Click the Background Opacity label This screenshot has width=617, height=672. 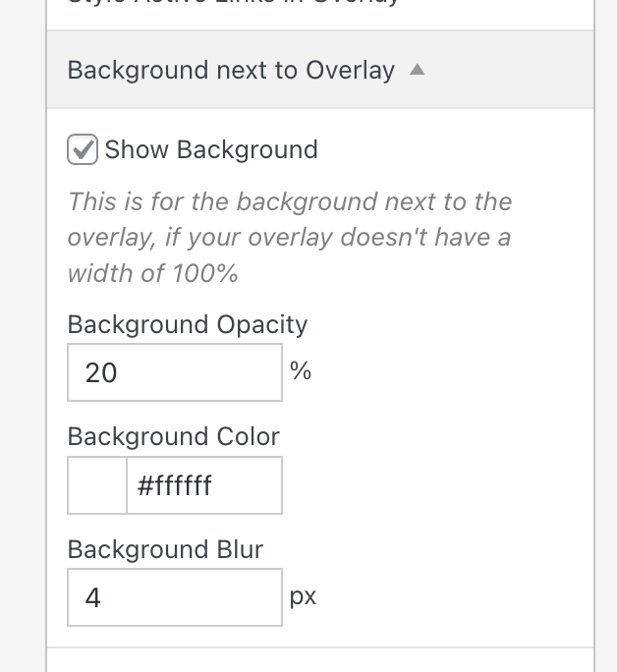(188, 325)
